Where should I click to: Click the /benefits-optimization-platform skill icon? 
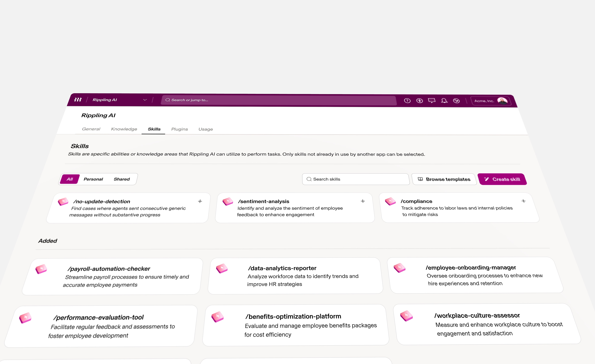click(x=217, y=317)
